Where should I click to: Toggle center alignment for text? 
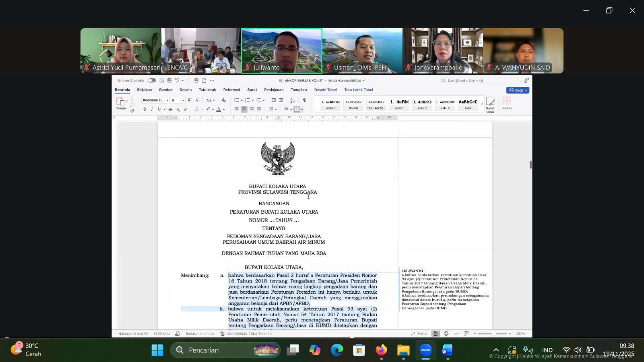click(244, 109)
